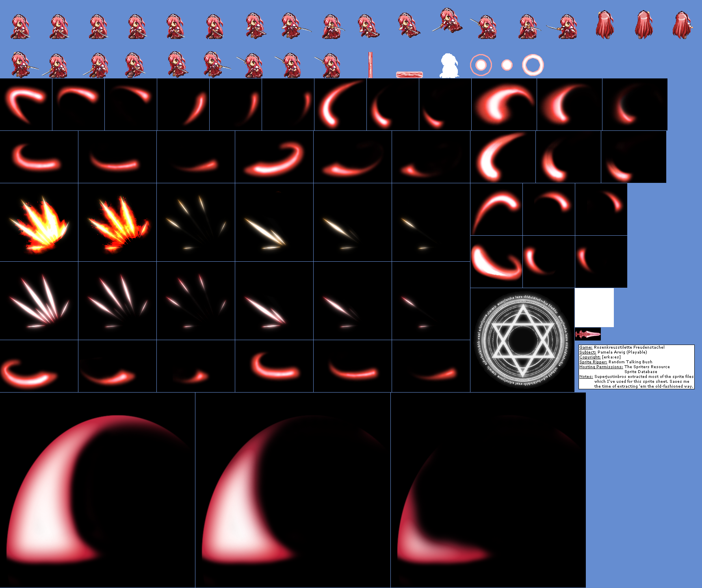Screen dimensions: 702x588
Task: Select the hollow glowing ring sprite
Action: (x=533, y=65)
